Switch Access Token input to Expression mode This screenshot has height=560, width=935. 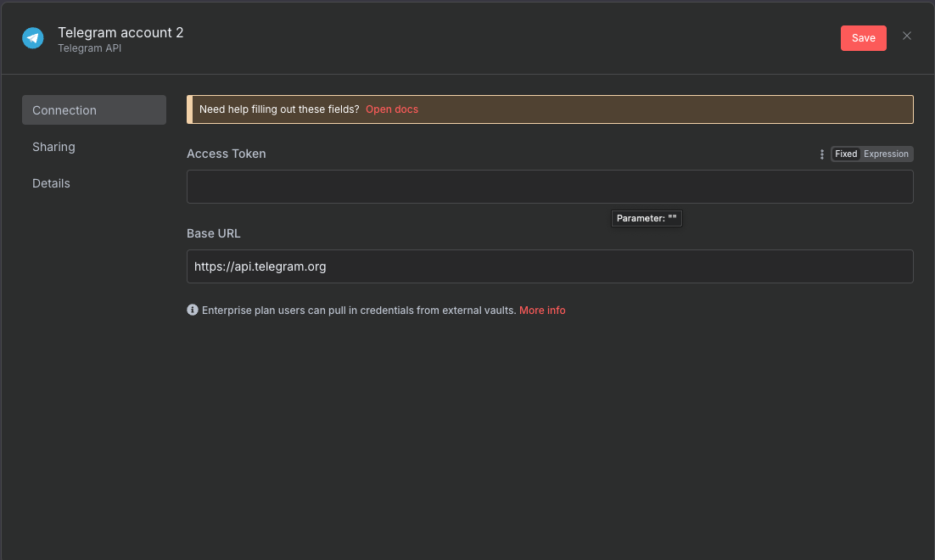coord(886,154)
